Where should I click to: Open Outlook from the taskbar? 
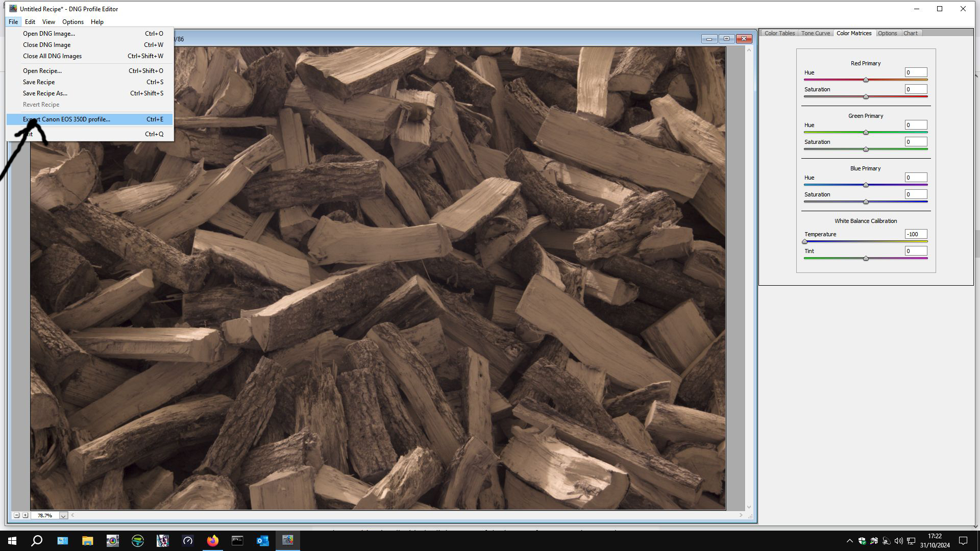click(x=262, y=541)
